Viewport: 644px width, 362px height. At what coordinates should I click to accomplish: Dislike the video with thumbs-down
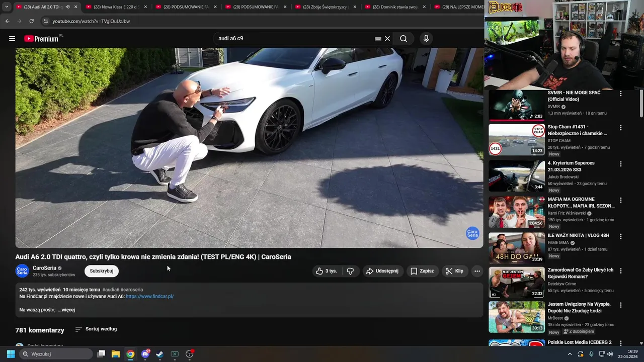click(350, 271)
